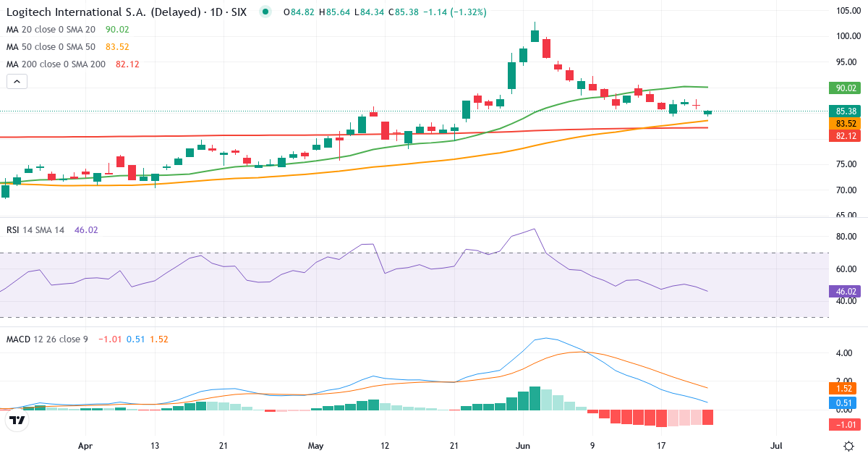Click the 80.00 RSI scale level

[x=847, y=237]
